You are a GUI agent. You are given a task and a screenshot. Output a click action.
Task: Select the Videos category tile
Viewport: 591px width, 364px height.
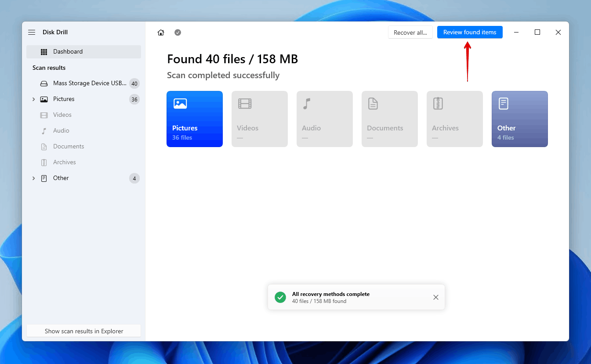[259, 119]
